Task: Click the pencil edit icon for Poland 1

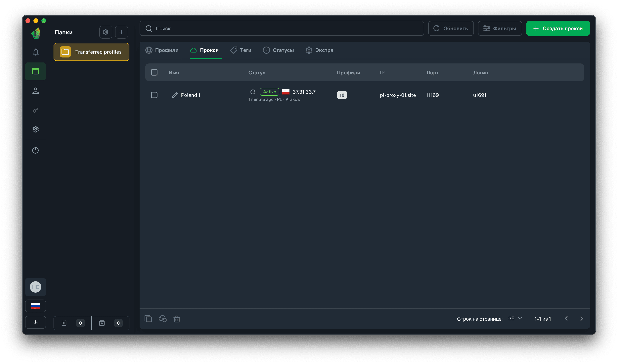Action: [175, 95]
